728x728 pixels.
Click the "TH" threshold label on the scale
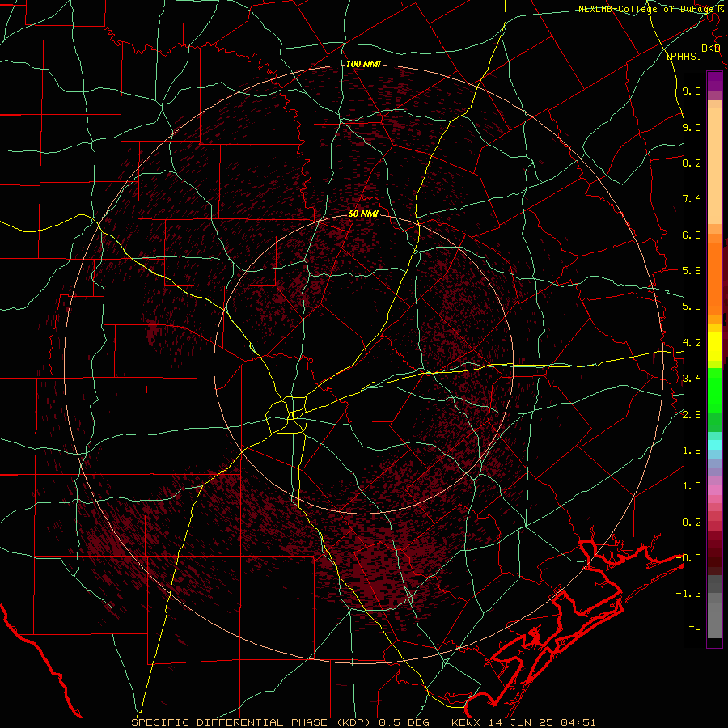(695, 630)
